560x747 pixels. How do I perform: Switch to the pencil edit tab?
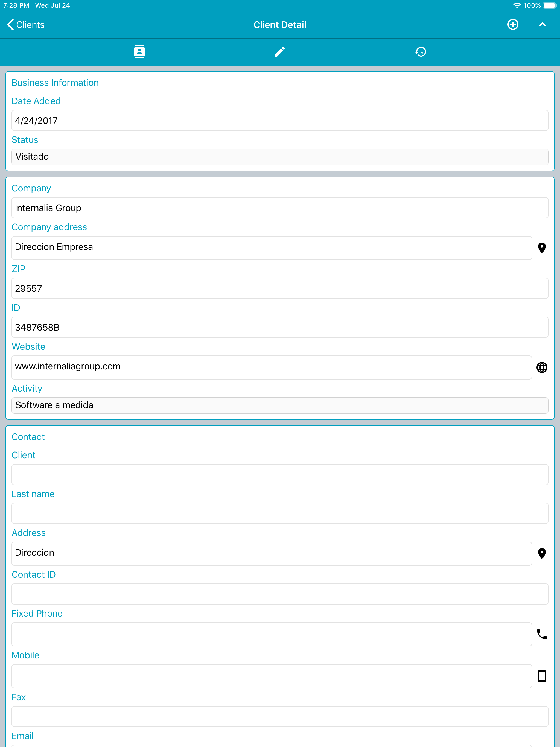280,52
